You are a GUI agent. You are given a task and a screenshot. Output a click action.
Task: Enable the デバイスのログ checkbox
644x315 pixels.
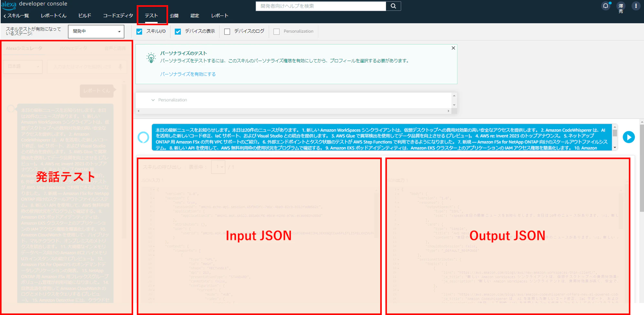pos(227,31)
